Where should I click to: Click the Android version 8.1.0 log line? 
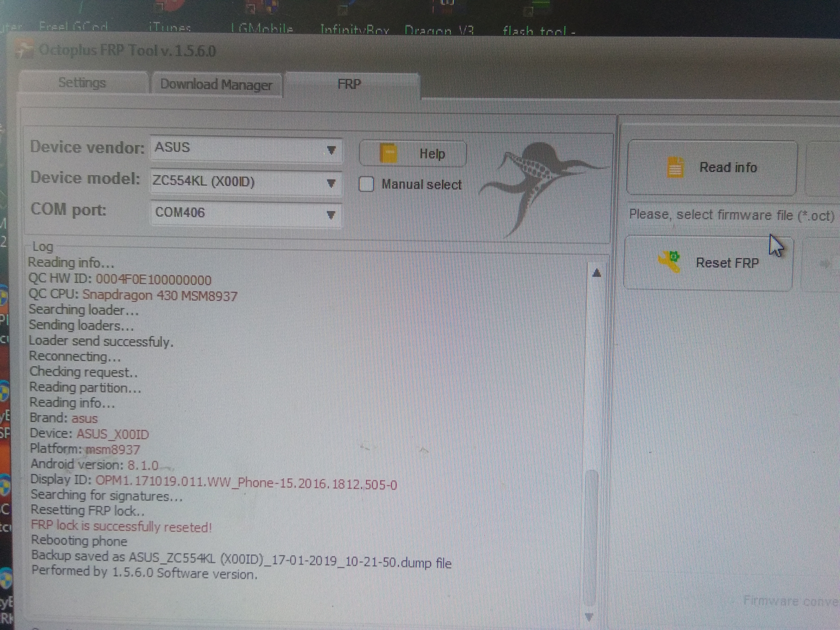click(x=94, y=465)
